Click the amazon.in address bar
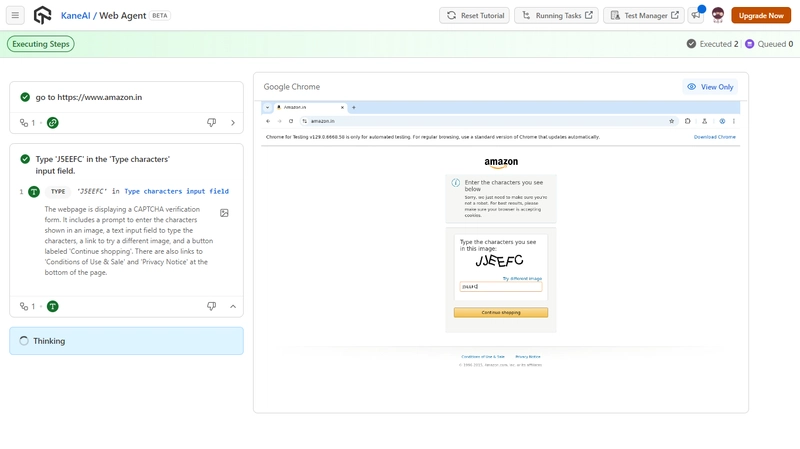This screenshot has width=800, height=449. click(x=488, y=121)
